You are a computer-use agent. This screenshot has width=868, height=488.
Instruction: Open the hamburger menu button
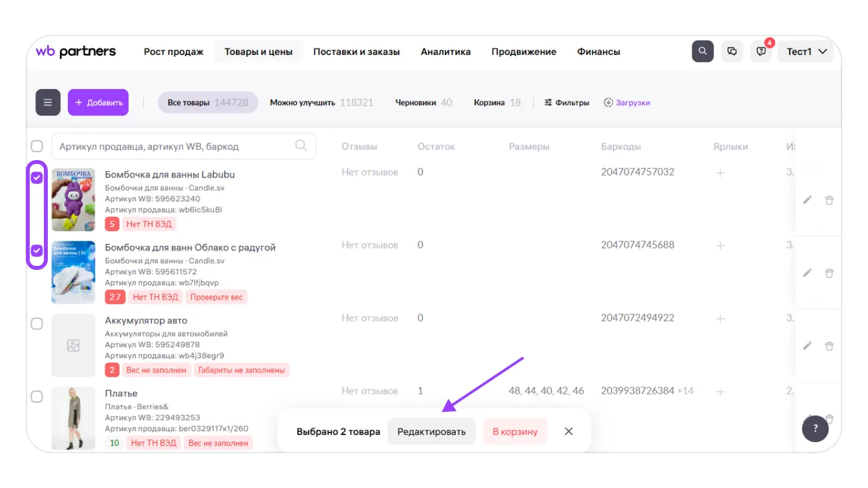pos(48,103)
